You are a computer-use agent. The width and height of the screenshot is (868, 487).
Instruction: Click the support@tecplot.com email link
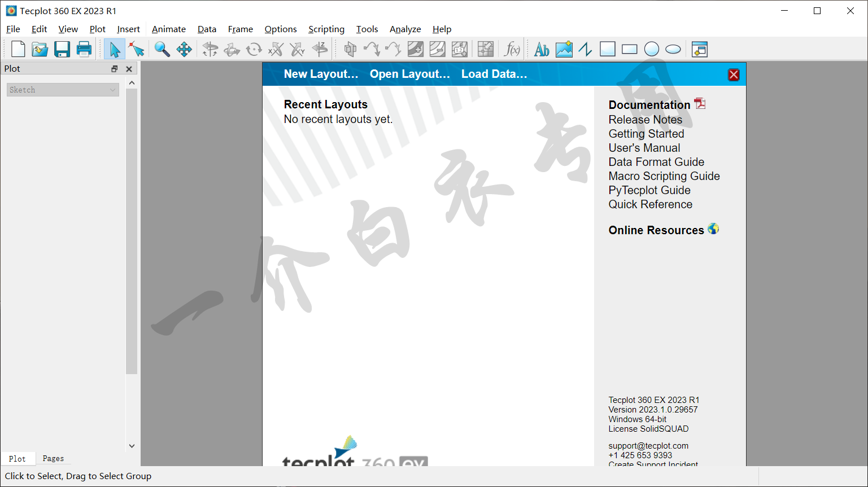pos(648,446)
